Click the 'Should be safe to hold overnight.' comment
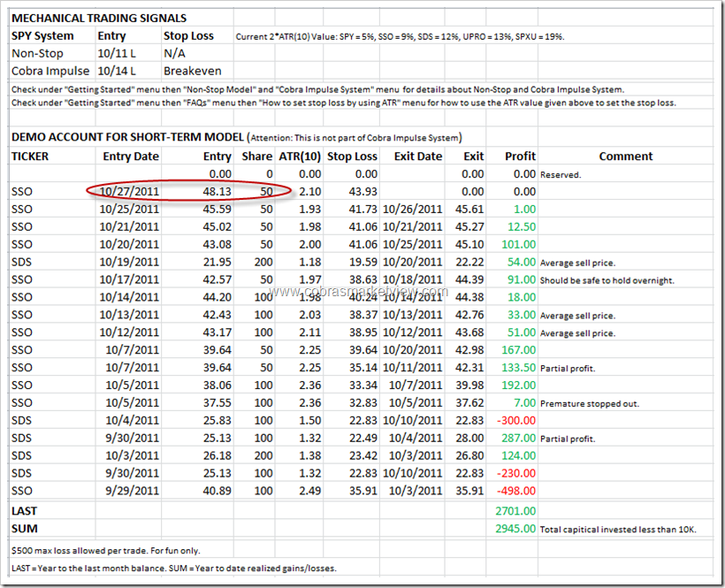The image size is (725, 588). tap(607, 280)
